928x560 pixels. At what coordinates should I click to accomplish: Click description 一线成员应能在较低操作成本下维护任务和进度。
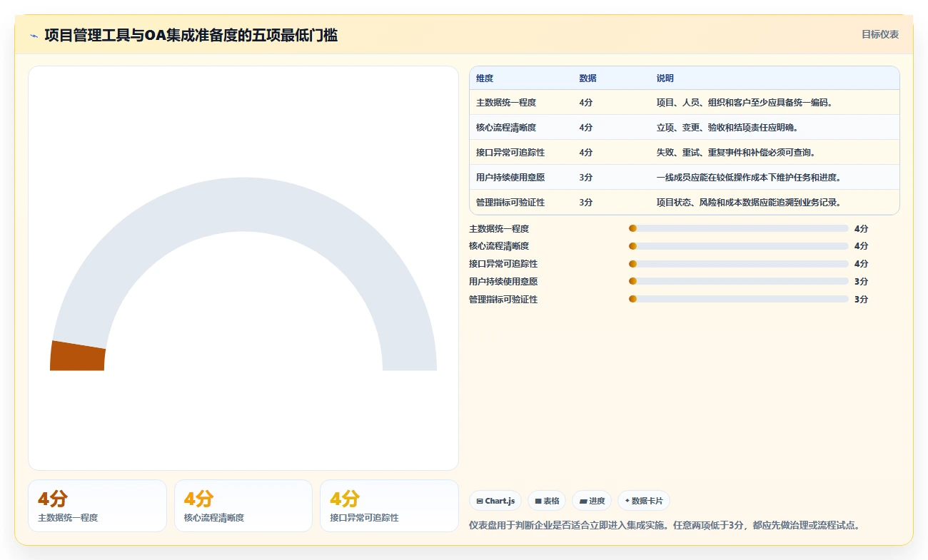[x=749, y=178]
